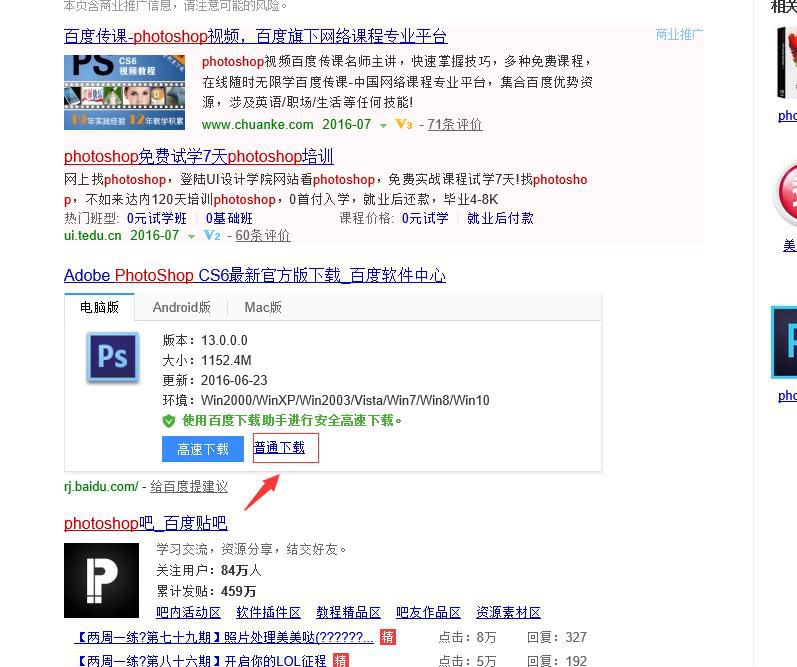Click the blue Ps application icon
This screenshot has width=797, height=667.
coord(113,356)
